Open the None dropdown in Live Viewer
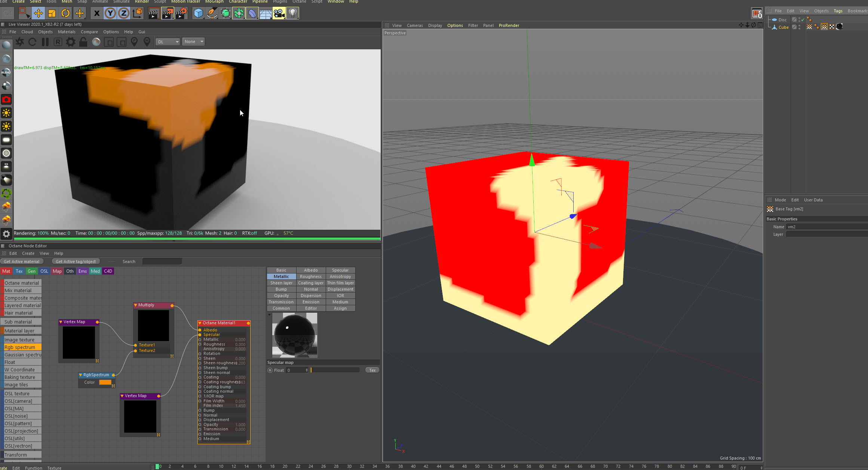This screenshot has height=470, width=868. coord(193,42)
